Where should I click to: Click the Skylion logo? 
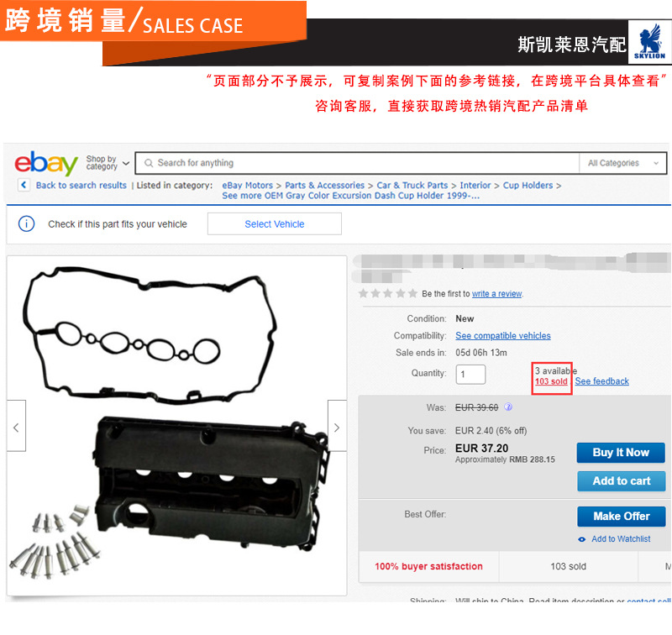(649, 42)
